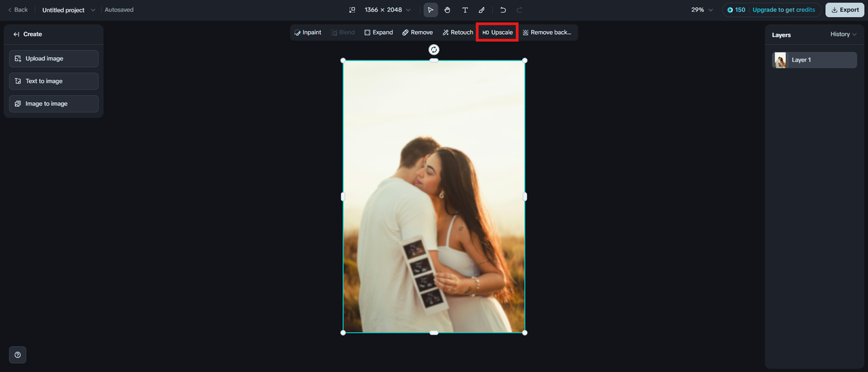Viewport: 868px width, 372px height.
Task: Open the Inpaint tool
Action: [308, 33]
